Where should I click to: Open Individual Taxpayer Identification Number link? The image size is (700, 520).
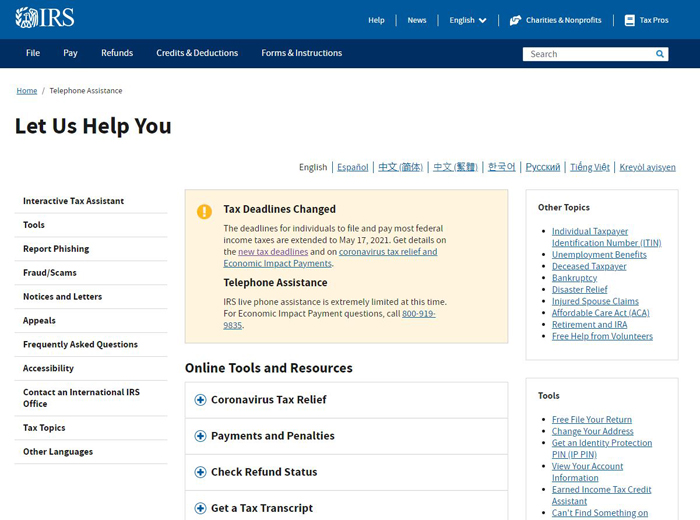(x=606, y=237)
